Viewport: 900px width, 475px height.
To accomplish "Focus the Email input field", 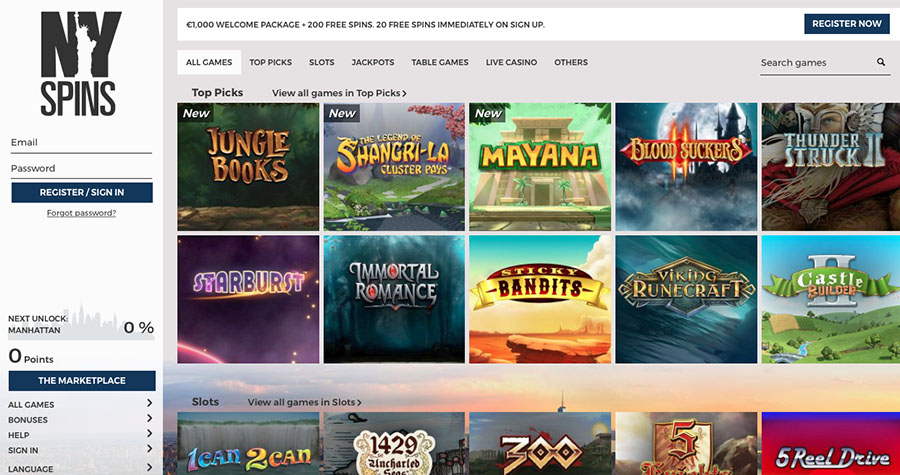I will [x=82, y=143].
